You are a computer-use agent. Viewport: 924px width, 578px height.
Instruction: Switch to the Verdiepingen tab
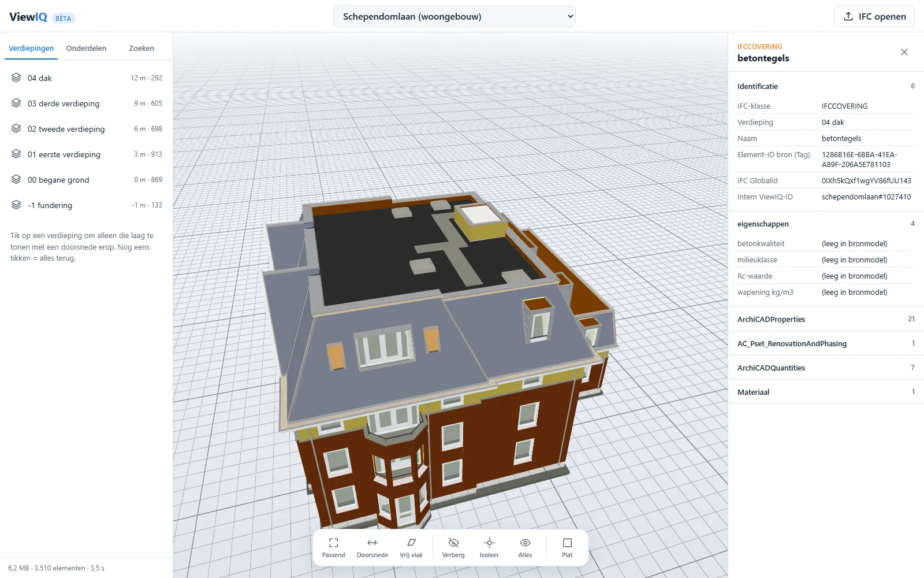[x=31, y=49]
